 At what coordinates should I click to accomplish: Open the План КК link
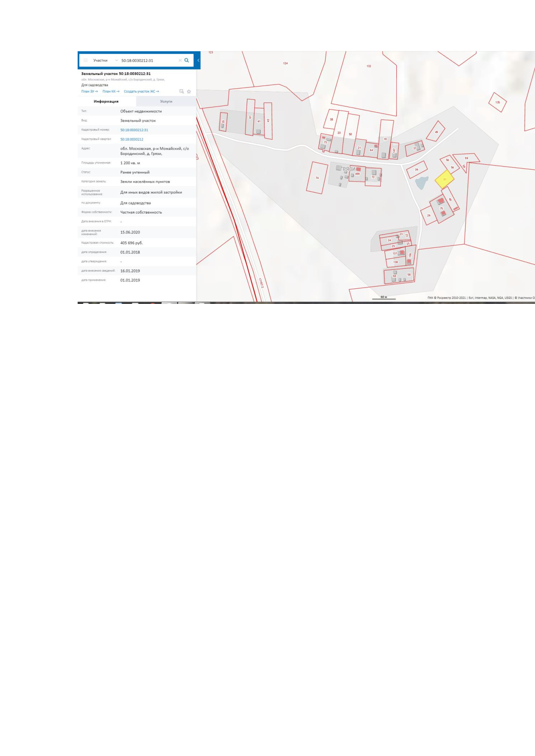pyautogui.click(x=111, y=91)
